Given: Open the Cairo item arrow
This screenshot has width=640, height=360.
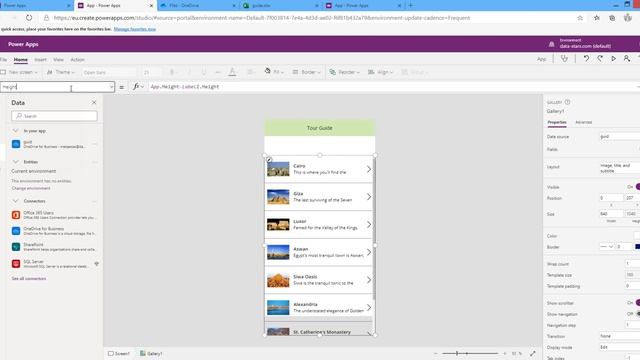Looking at the screenshot, I should tap(369, 169).
